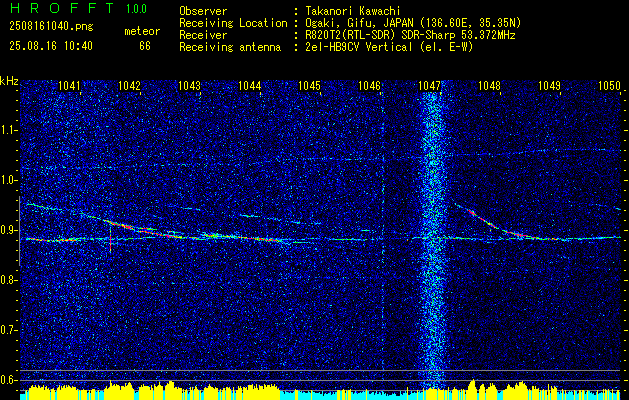Viewport: 629px width, 400px height.
Task: Click the HROFFT title text
Action: (x=62, y=8)
